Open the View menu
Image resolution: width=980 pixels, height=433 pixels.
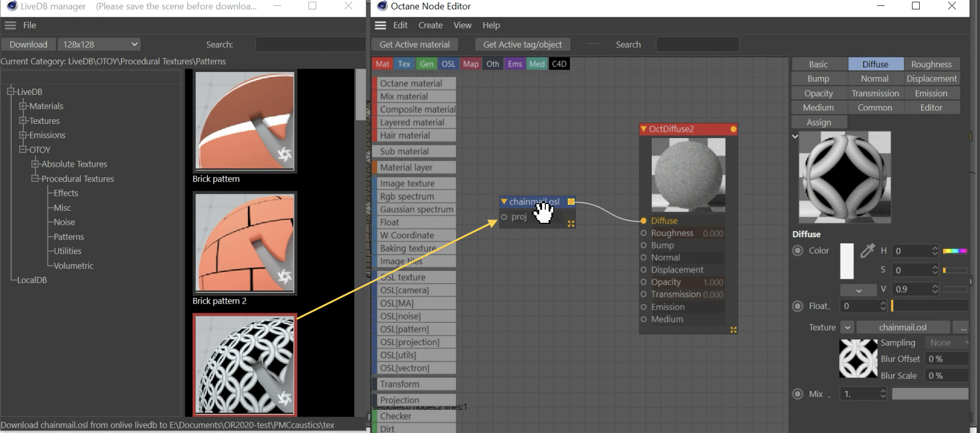(x=462, y=25)
